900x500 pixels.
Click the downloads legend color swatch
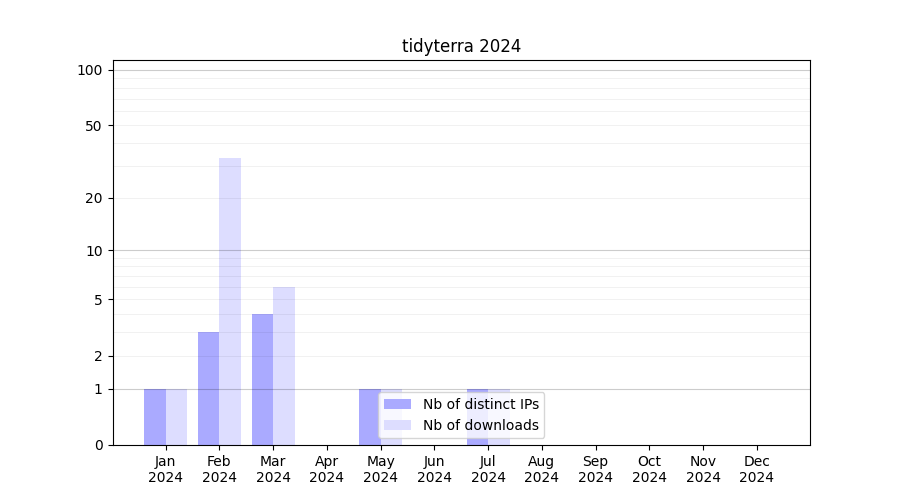pos(397,425)
